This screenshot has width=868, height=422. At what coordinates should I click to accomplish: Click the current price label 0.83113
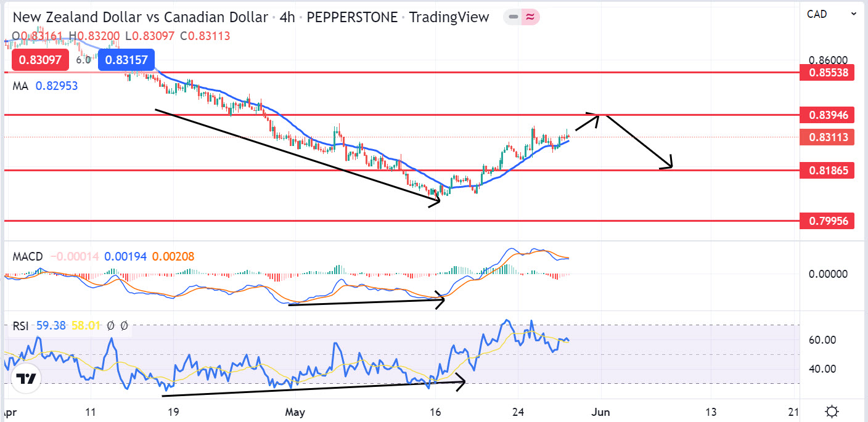pyautogui.click(x=827, y=137)
